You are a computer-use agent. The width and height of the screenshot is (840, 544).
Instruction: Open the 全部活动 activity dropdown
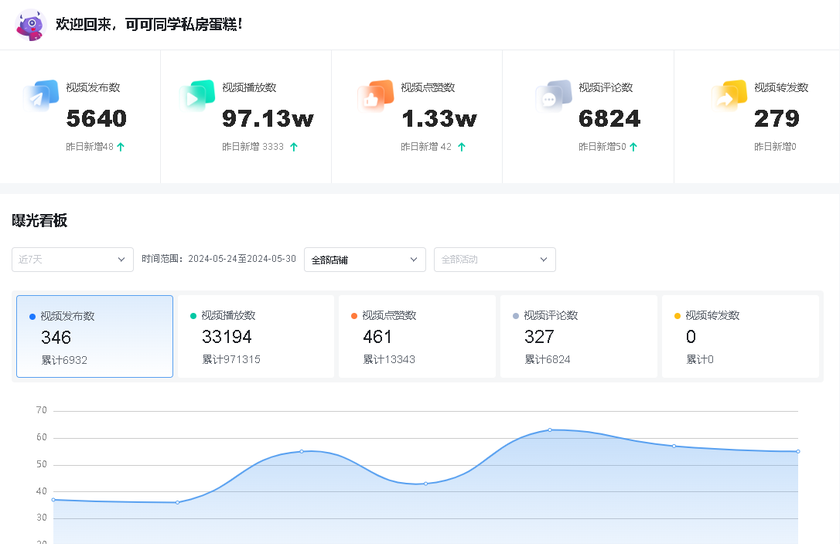(x=494, y=260)
